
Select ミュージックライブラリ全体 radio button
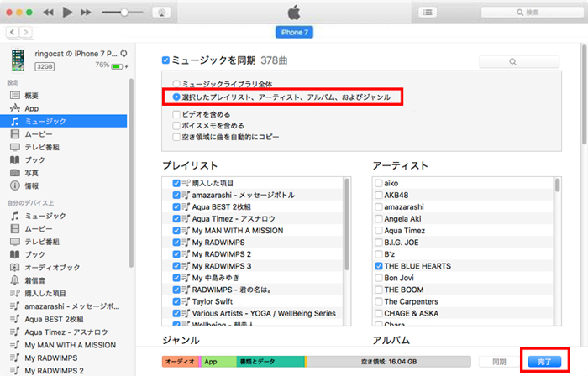pyautogui.click(x=176, y=84)
